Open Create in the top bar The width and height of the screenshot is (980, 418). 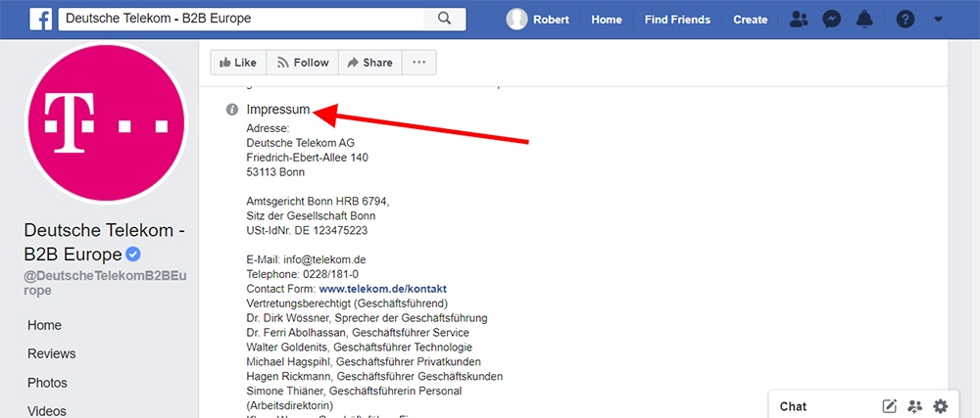(750, 20)
